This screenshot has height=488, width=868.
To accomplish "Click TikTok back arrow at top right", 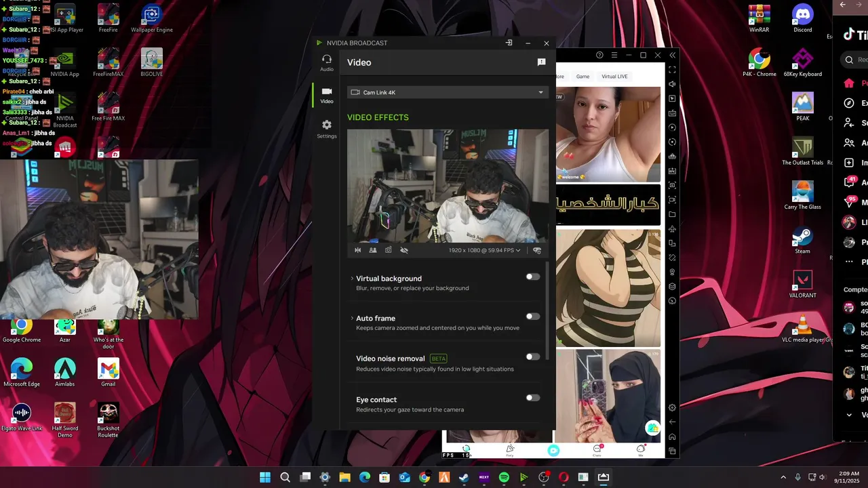I will coord(842,5).
